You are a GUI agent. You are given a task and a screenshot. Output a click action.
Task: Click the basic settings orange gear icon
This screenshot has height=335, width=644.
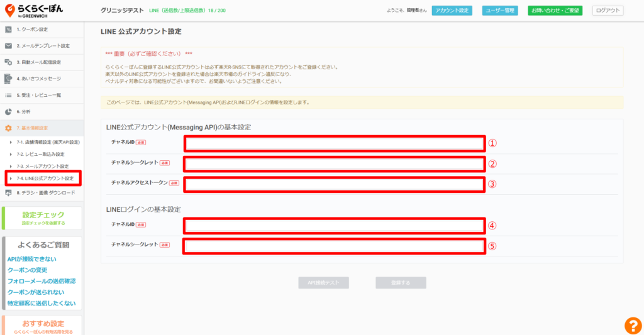[8, 128]
